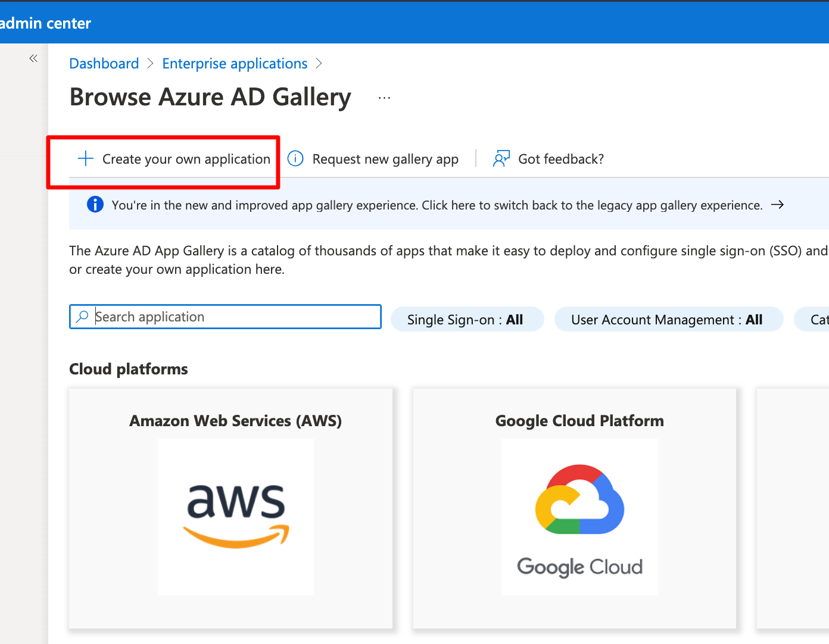
Task: Click the arrow at the end of the banner
Action: [777, 205]
